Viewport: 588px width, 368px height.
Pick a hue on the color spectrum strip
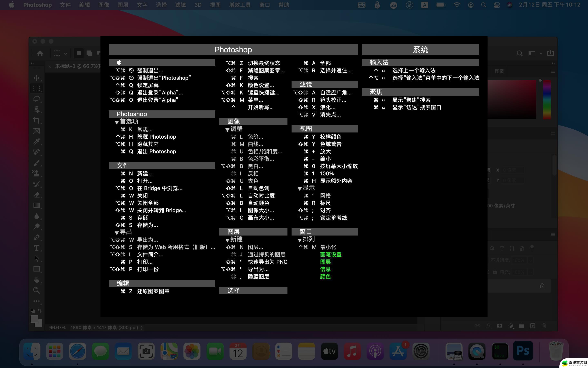pyautogui.click(x=547, y=99)
